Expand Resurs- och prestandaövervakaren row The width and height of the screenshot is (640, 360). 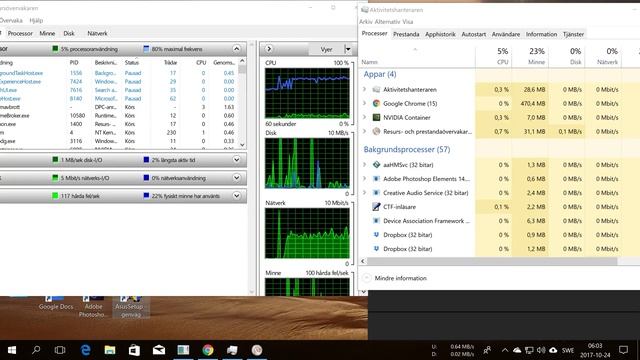pyautogui.click(x=364, y=131)
